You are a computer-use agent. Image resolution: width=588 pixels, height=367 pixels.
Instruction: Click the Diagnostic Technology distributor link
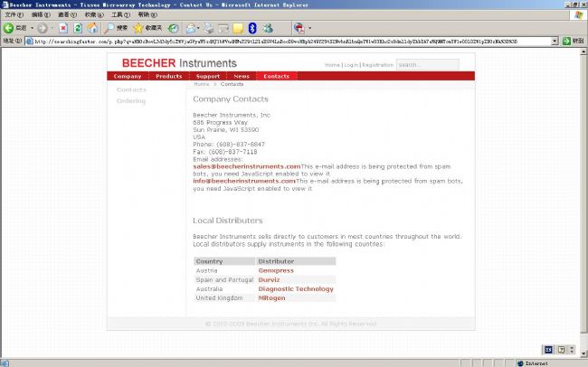[296, 289]
